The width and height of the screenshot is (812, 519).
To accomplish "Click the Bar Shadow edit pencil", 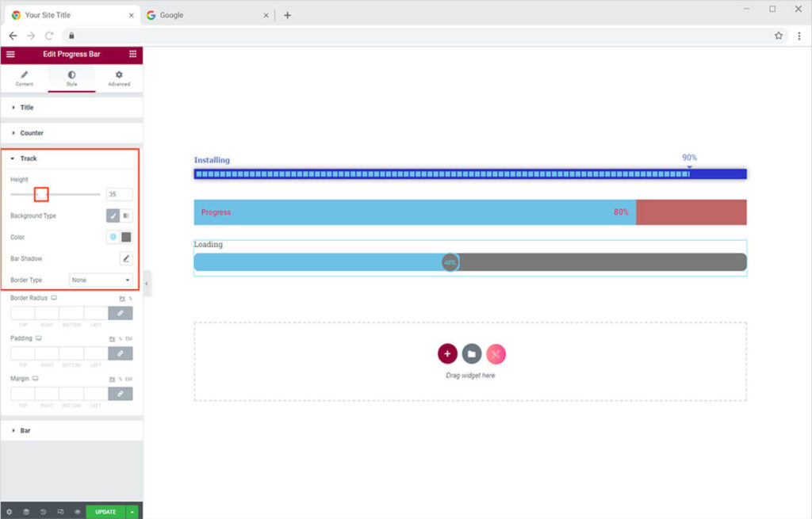I will pyautogui.click(x=125, y=258).
